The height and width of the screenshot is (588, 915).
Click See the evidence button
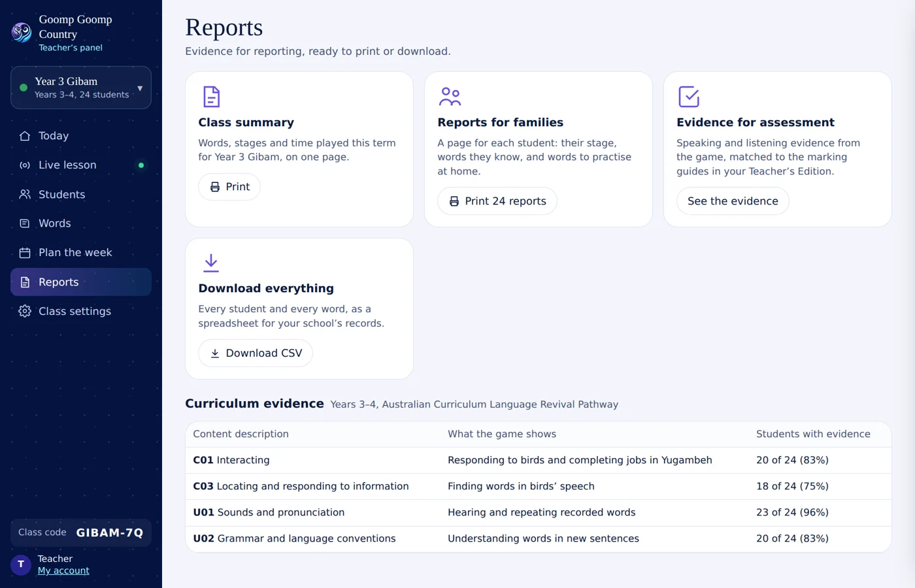[733, 201]
